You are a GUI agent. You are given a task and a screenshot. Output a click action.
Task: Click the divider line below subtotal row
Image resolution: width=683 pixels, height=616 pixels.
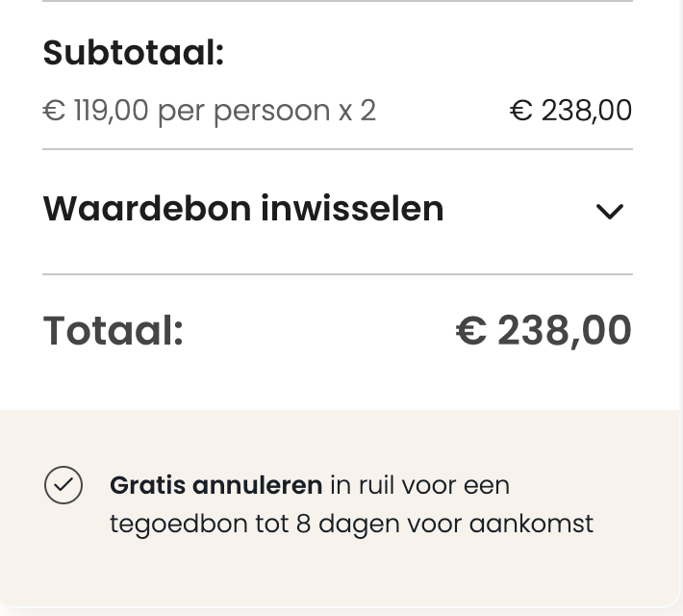coord(337,149)
